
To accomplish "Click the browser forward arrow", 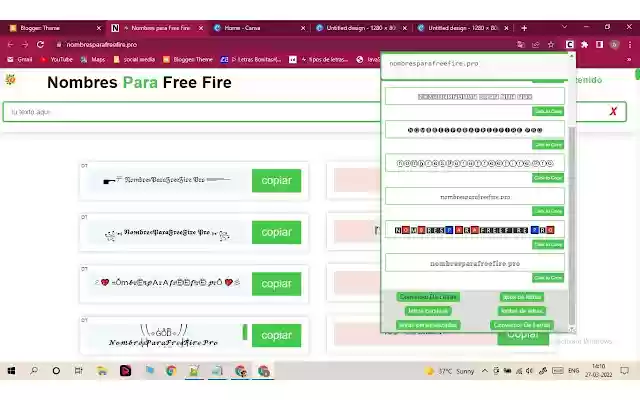I will pos(25,44).
